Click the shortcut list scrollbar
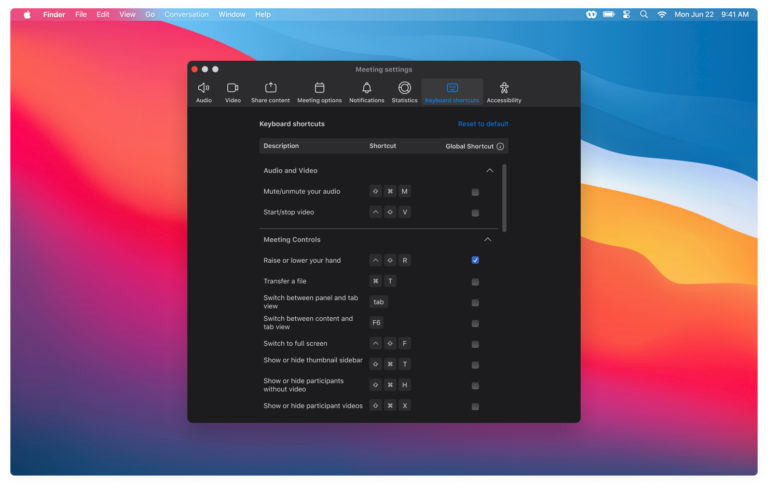The image size is (768, 488). tap(504, 198)
